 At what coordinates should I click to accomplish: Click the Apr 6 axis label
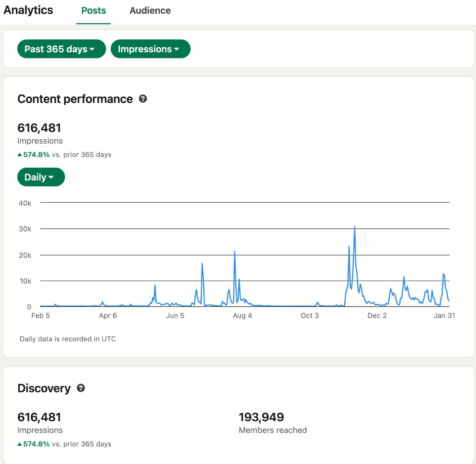108,316
